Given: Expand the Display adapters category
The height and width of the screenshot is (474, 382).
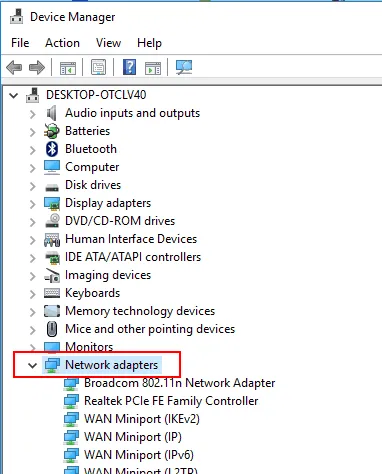Looking at the screenshot, I should (33, 204).
